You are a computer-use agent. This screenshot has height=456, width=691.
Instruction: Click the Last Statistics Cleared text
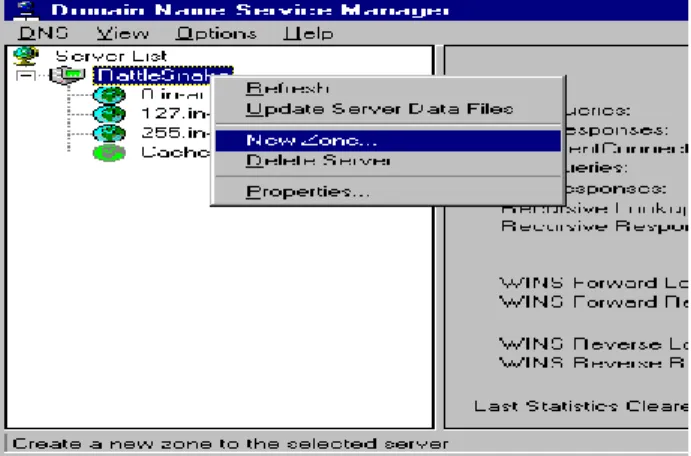pos(581,406)
